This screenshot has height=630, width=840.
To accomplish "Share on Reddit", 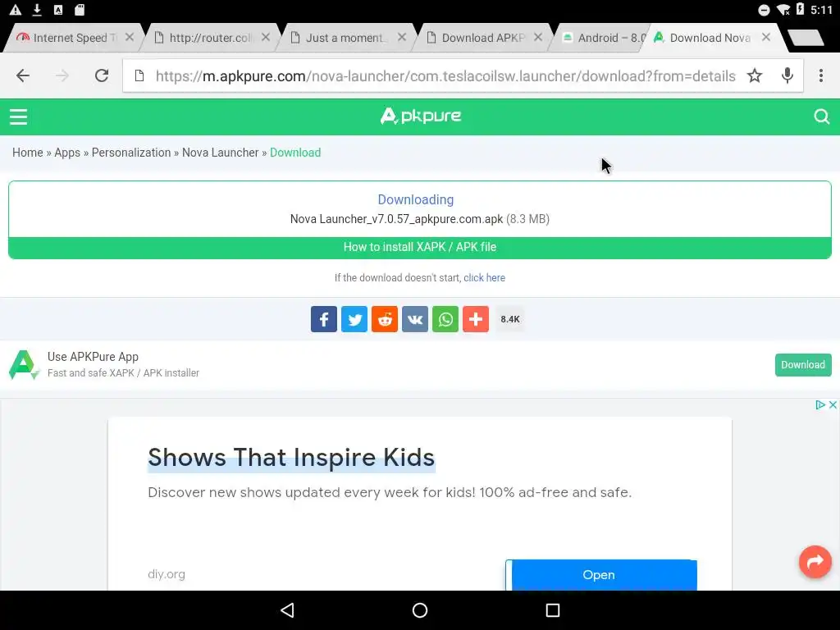I will coord(385,319).
